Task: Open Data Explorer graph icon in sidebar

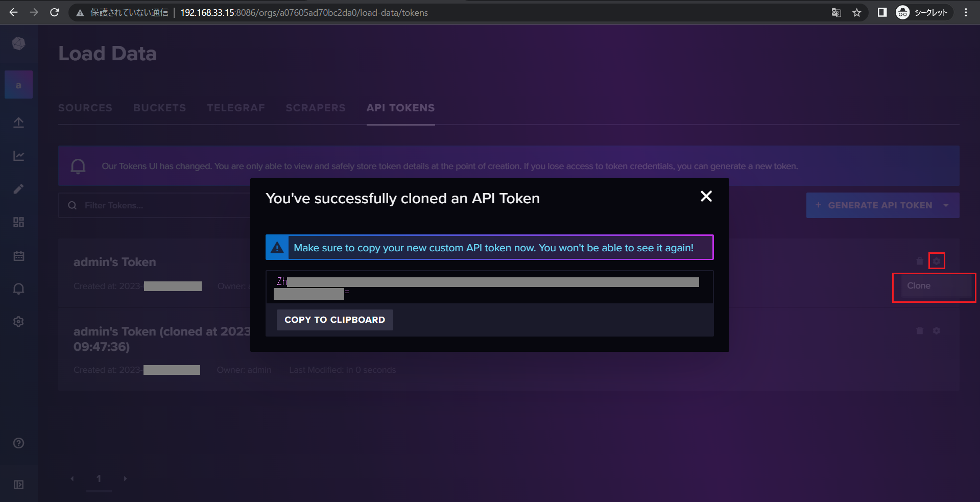Action: 19,156
